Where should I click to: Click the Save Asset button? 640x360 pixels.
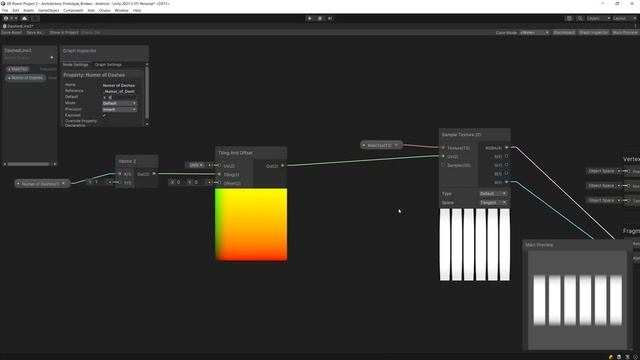[11, 32]
